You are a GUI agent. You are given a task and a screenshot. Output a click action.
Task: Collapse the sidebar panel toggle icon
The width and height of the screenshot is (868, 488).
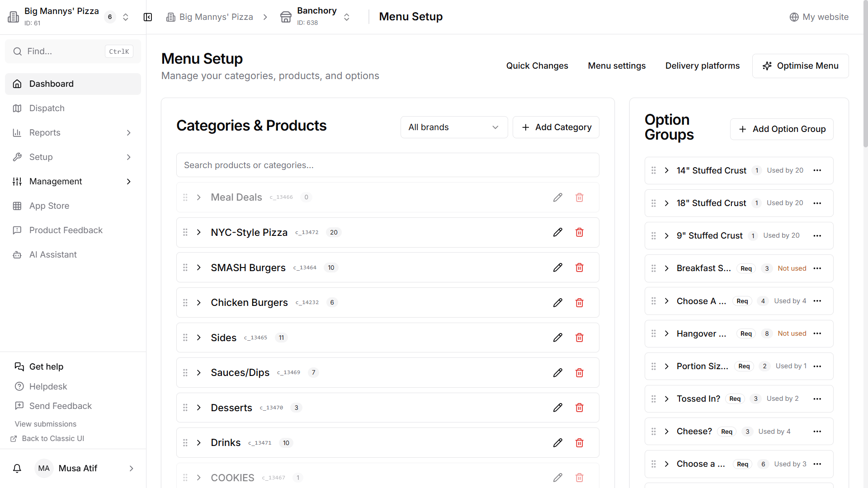point(148,17)
